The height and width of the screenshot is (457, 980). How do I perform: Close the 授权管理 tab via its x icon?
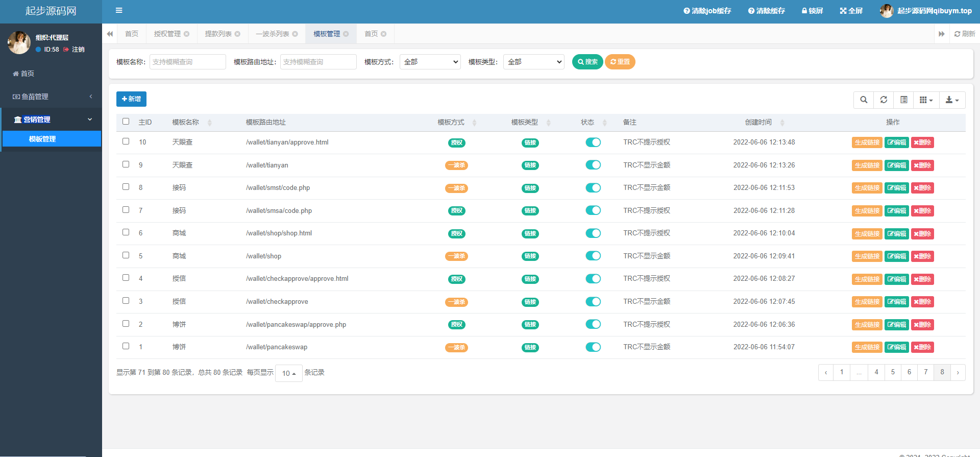click(x=187, y=34)
